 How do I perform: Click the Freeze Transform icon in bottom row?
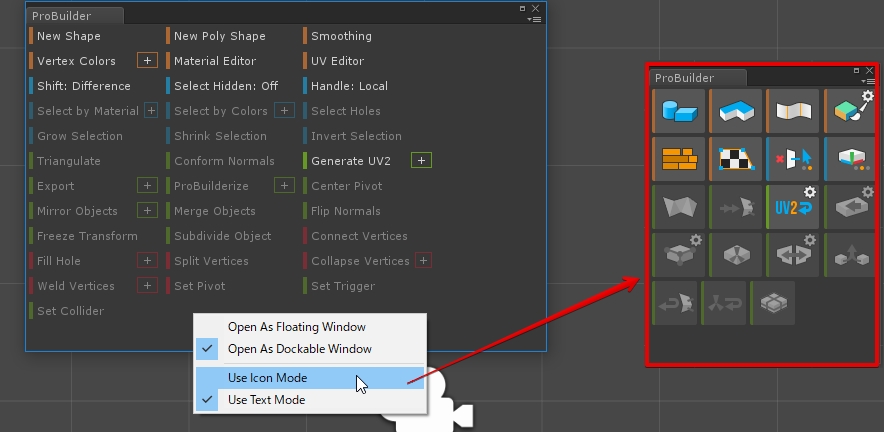click(x=724, y=303)
